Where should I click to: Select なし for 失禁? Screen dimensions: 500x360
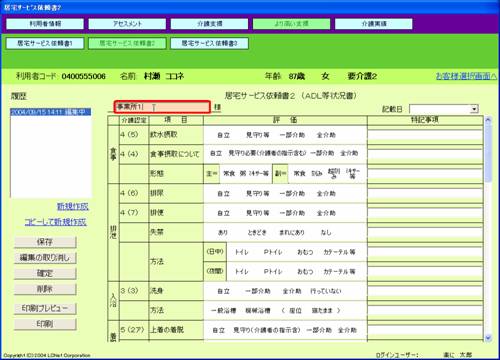pos(326,233)
